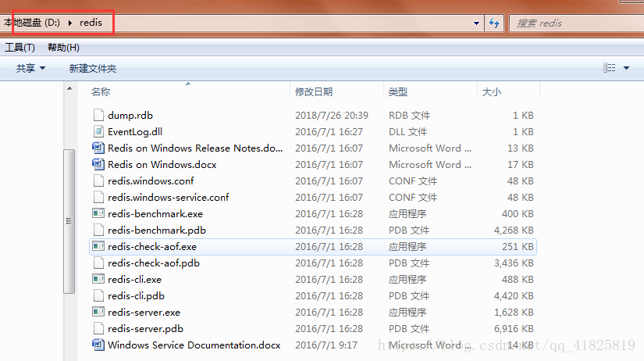
Task: Select the Redis on Windows Release Notes file name
Action: tap(195, 148)
